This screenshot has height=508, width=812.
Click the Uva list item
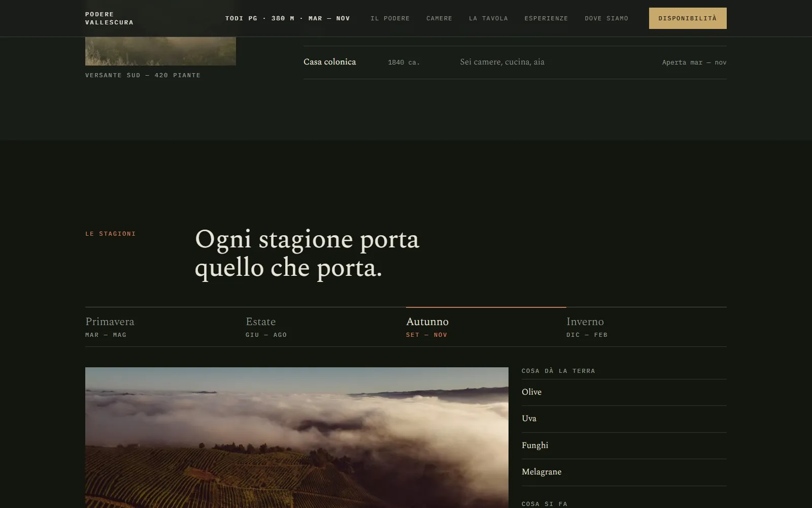pyautogui.click(x=624, y=419)
